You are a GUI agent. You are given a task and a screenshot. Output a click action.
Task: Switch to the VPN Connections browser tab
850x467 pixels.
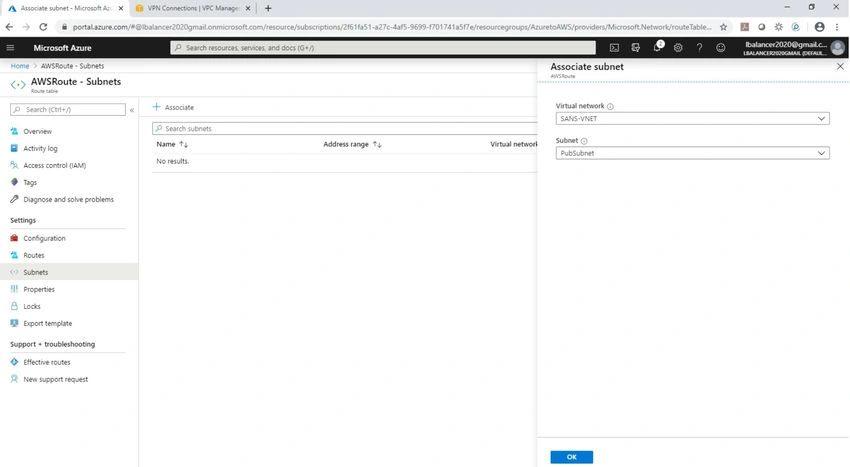point(192,8)
